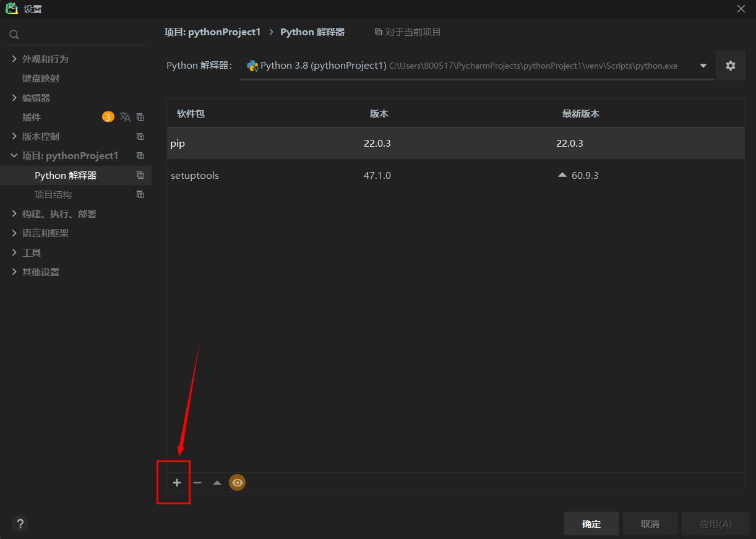Click the install package plus icon
The image size is (756, 539).
point(177,483)
